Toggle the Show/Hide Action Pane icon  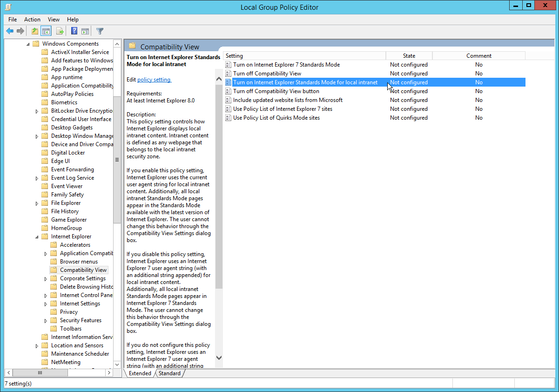point(85,31)
